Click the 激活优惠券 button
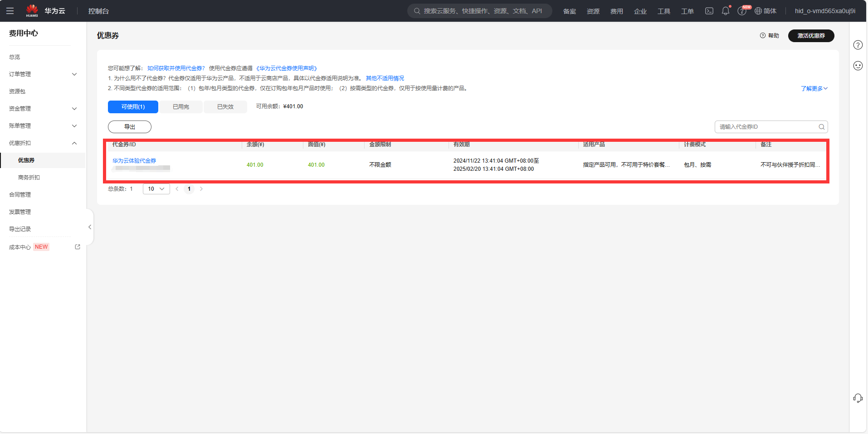The image size is (868, 434). click(x=811, y=36)
